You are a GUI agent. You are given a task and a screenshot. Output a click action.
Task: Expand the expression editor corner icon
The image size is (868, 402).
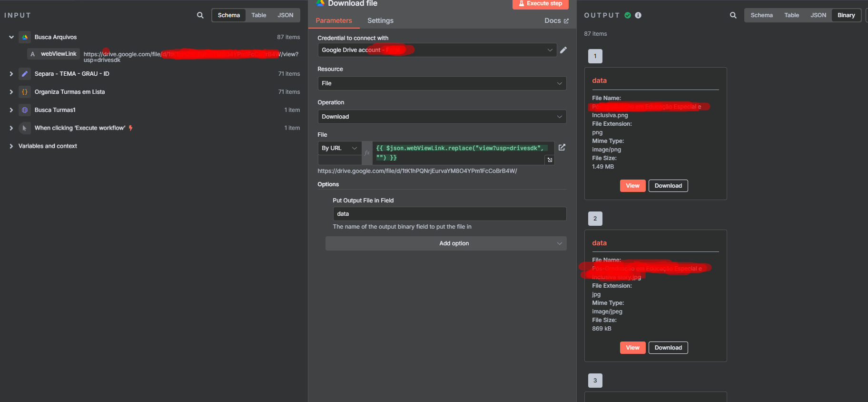tap(550, 160)
